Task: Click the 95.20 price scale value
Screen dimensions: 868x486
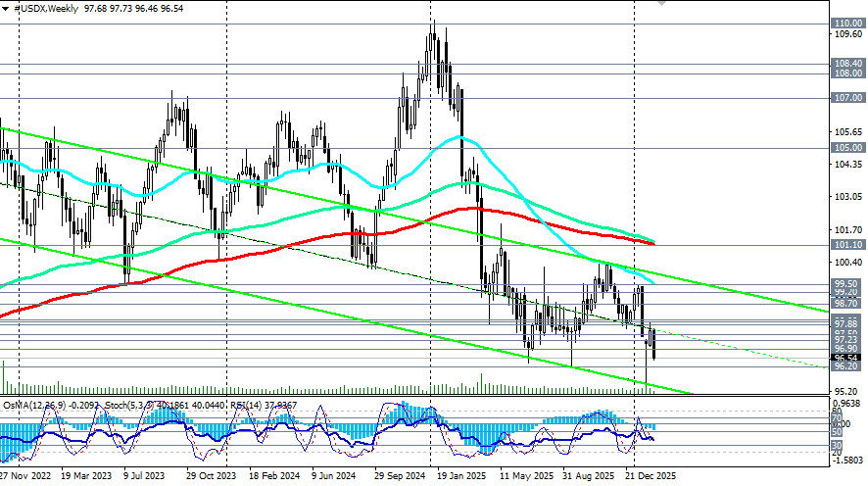Action: tap(845, 391)
